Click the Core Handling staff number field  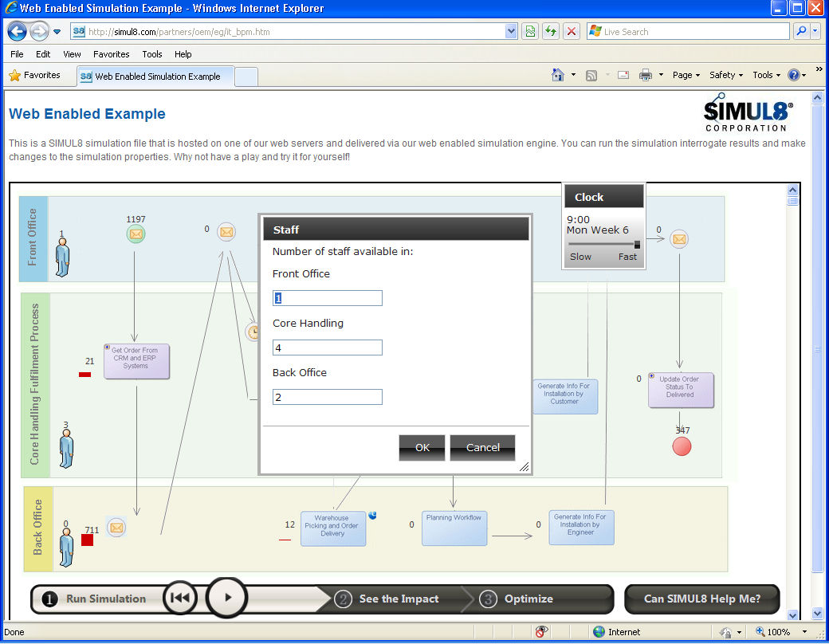pos(327,347)
